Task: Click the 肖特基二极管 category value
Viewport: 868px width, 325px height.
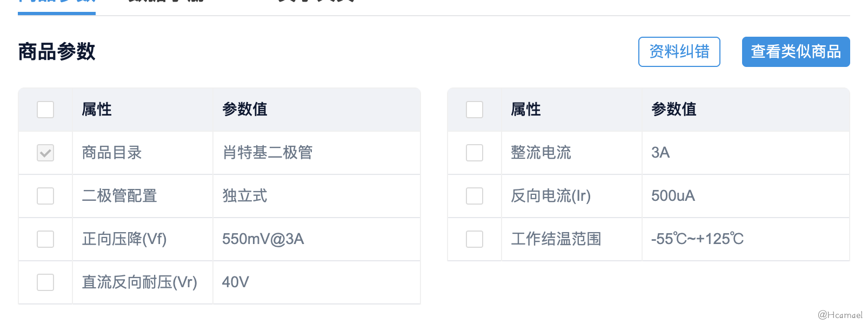Action: click(268, 153)
